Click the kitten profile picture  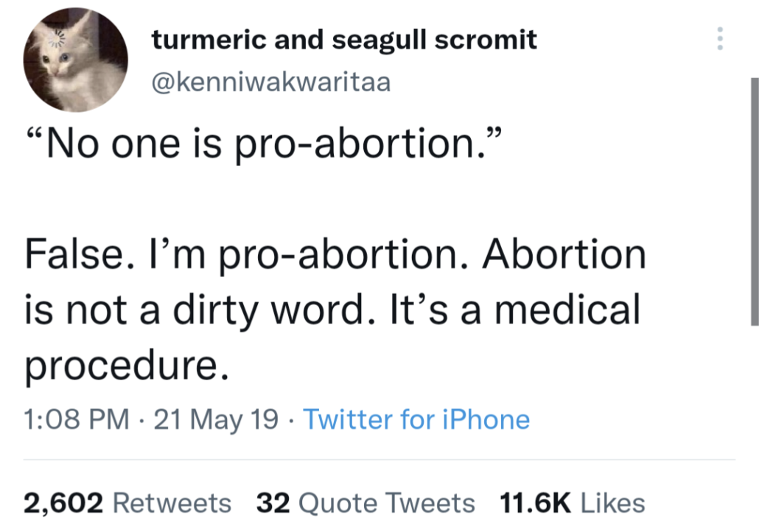[x=75, y=60]
